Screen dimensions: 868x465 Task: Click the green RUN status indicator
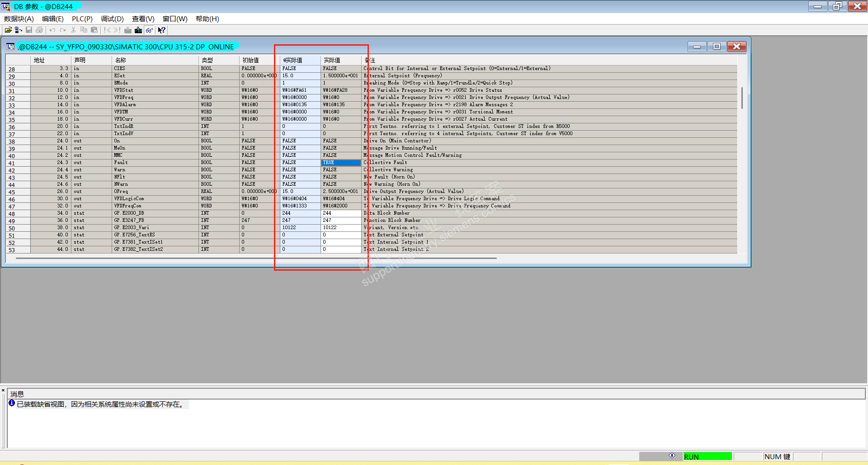tap(708, 456)
